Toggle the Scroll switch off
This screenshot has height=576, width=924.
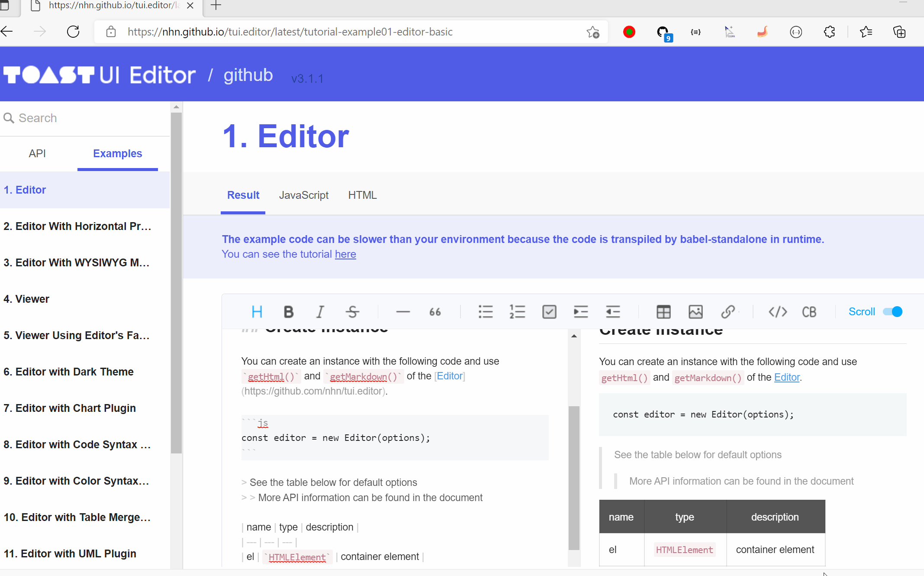tap(892, 311)
